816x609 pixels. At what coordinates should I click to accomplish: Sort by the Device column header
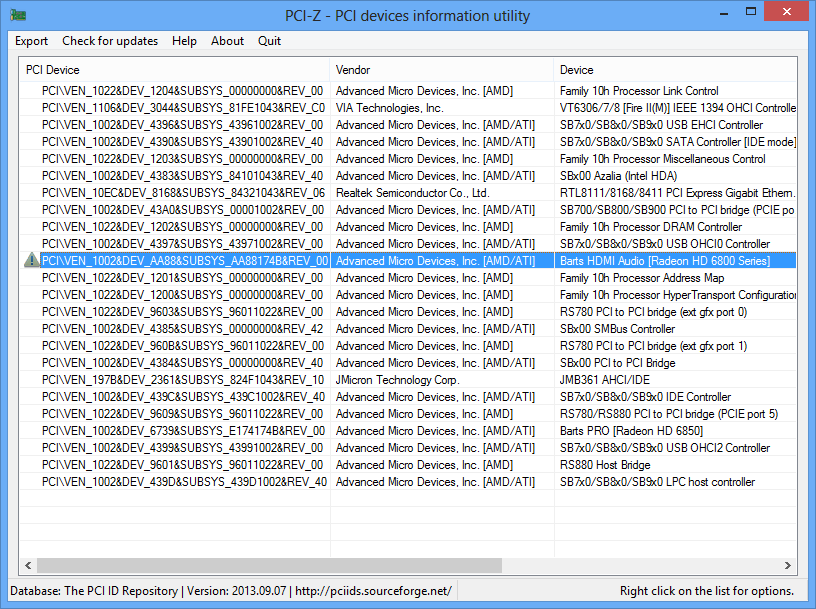[675, 70]
